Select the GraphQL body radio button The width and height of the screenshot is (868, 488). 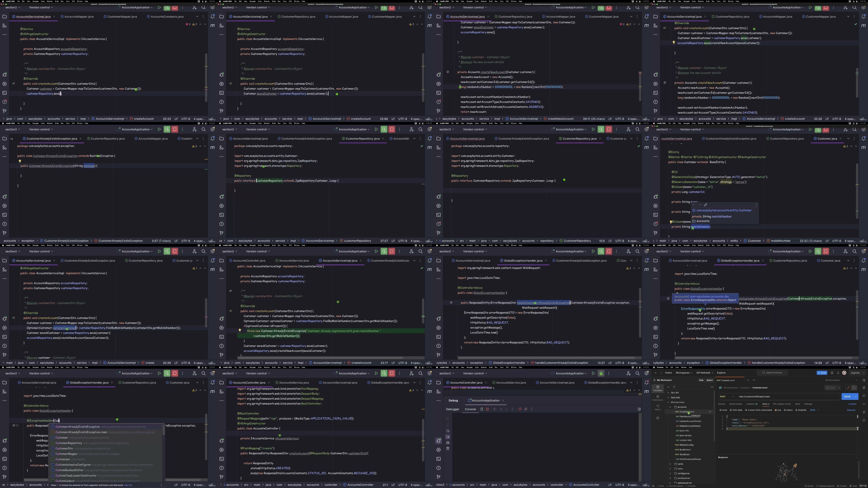796,410
